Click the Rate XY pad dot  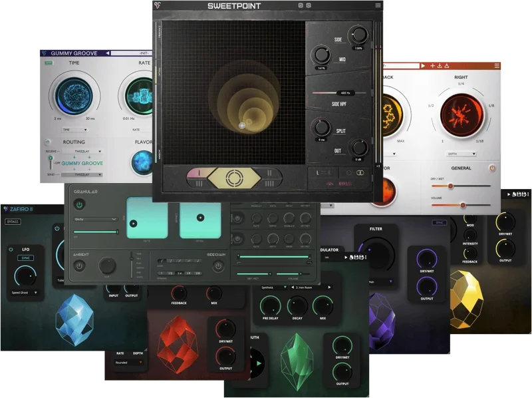coord(134,224)
